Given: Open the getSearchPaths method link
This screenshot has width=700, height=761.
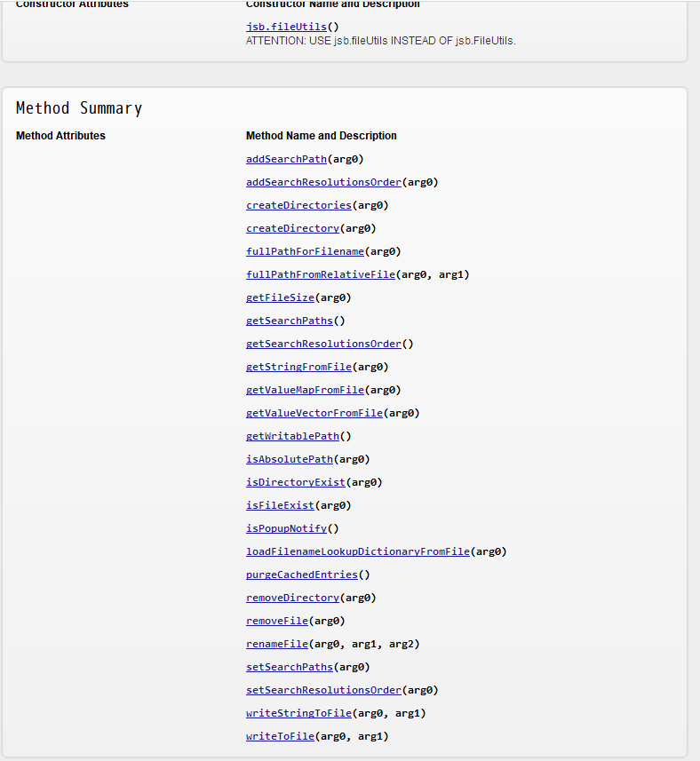Looking at the screenshot, I should [x=290, y=321].
